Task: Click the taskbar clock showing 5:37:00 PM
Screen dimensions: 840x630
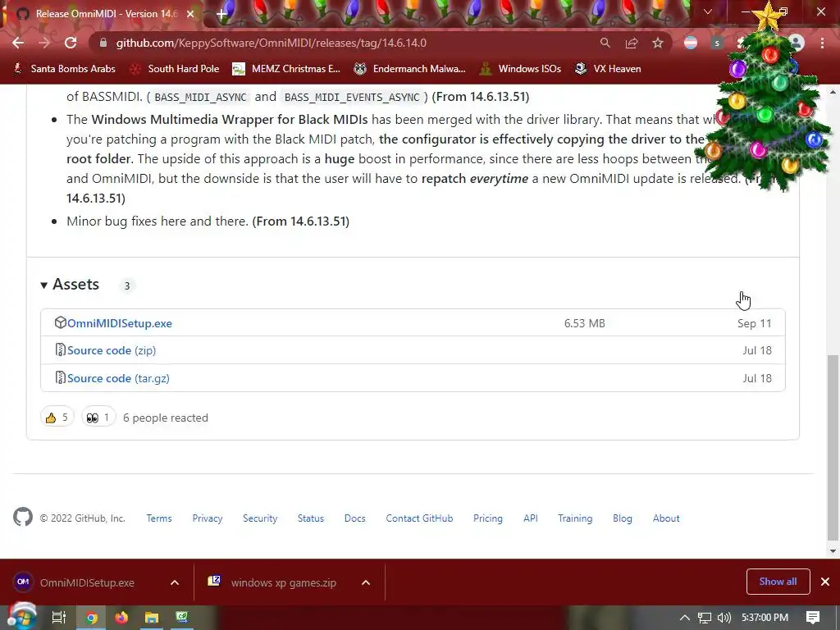Action: [765, 618]
